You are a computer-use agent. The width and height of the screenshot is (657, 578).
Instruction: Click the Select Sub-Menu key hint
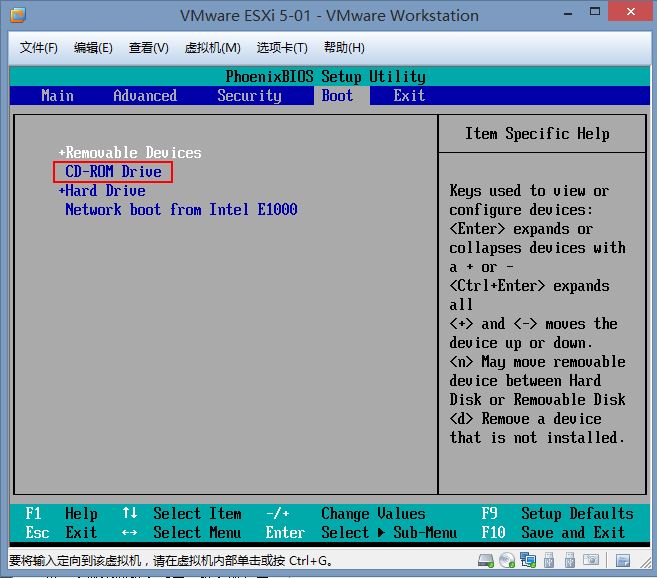pos(361,533)
